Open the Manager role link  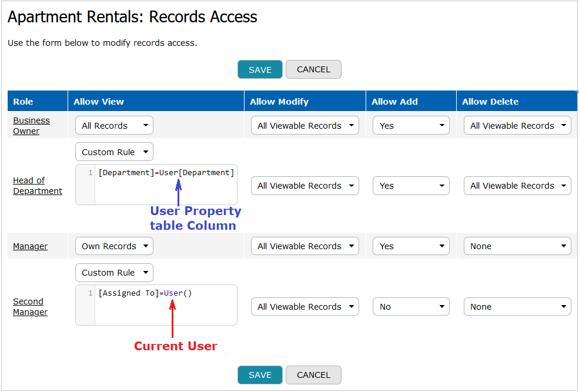[x=31, y=246]
